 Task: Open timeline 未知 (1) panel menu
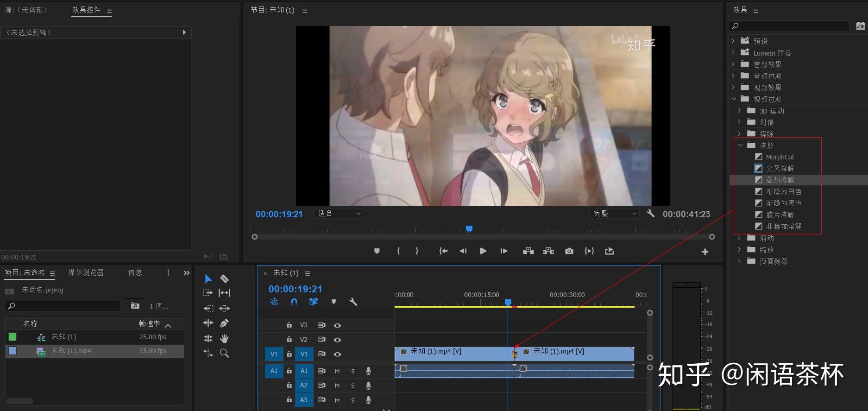(x=308, y=273)
